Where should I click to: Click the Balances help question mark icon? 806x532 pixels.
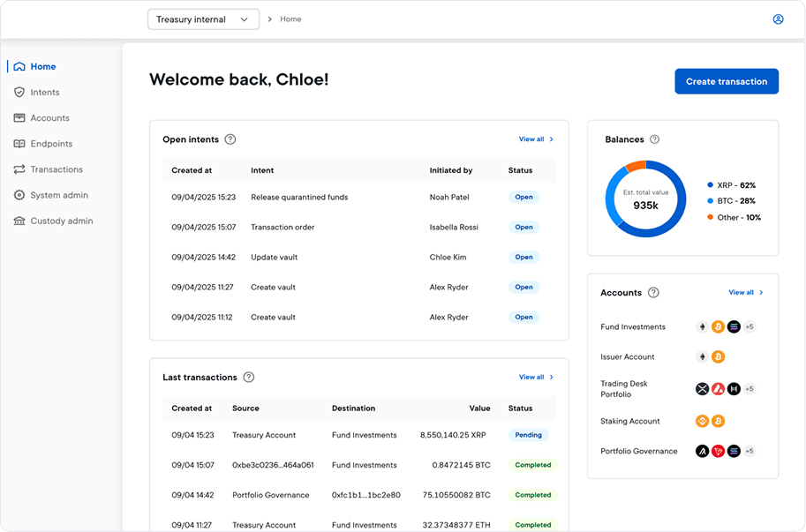pyautogui.click(x=654, y=139)
